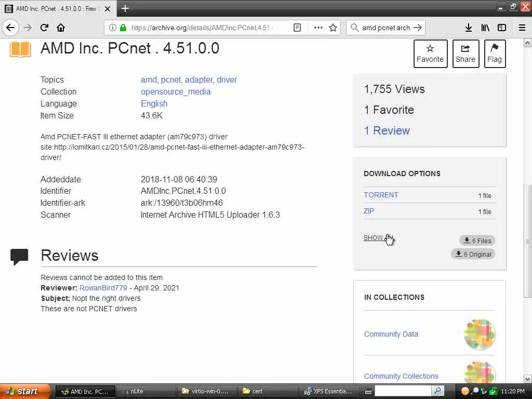Reload the page with the refresh icon

[x=45, y=28]
